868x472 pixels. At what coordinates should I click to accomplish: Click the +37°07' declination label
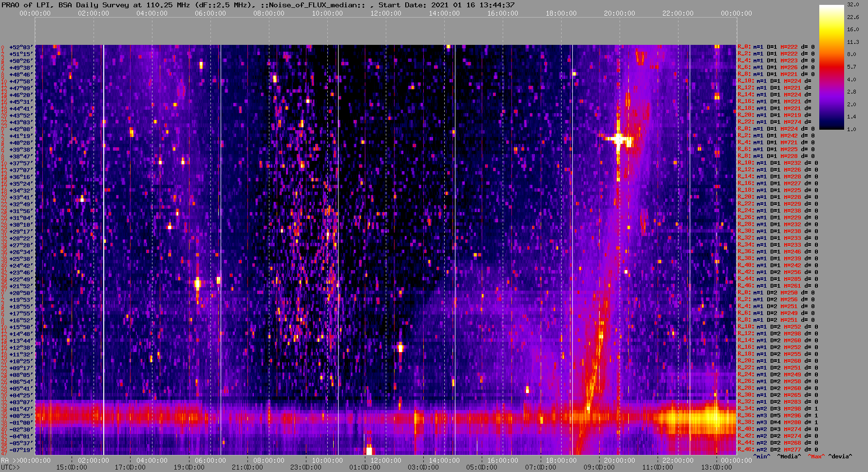point(20,170)
